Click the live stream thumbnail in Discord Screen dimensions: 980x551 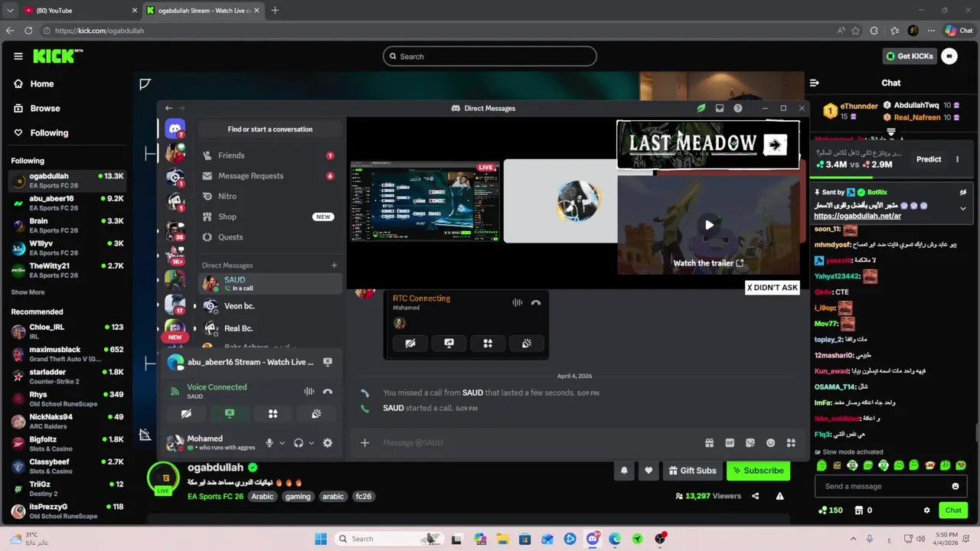(425, 202)
